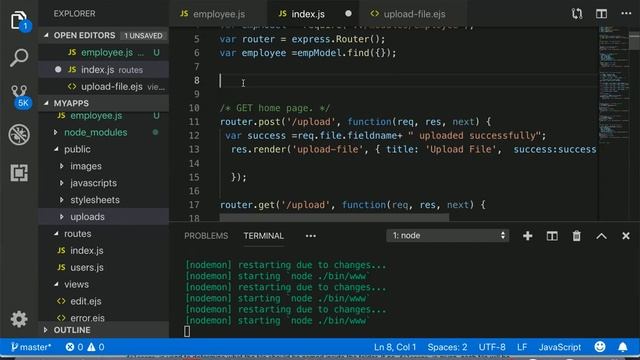Collapse the routes folder
Screen dimensions: 640x360
[x=104, y=234]
